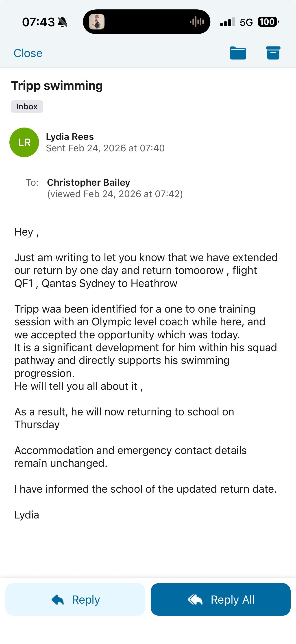Tap sender name Lydia Rees
This screenshot has height=644, width=296.
pyautogui.click(x=70, y=137)
